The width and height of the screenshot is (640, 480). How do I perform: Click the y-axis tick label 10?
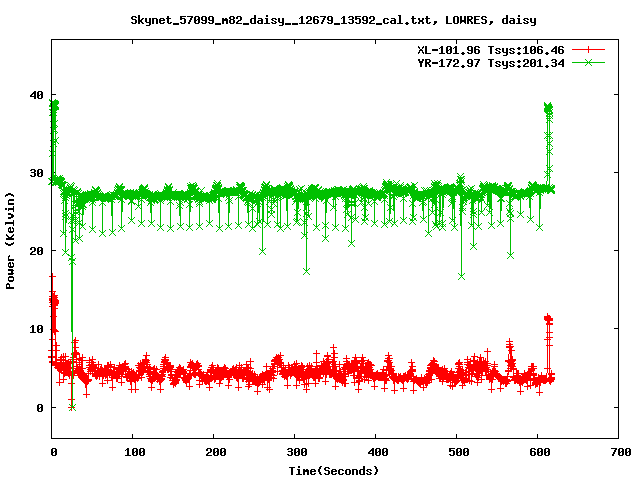(36, 329)
